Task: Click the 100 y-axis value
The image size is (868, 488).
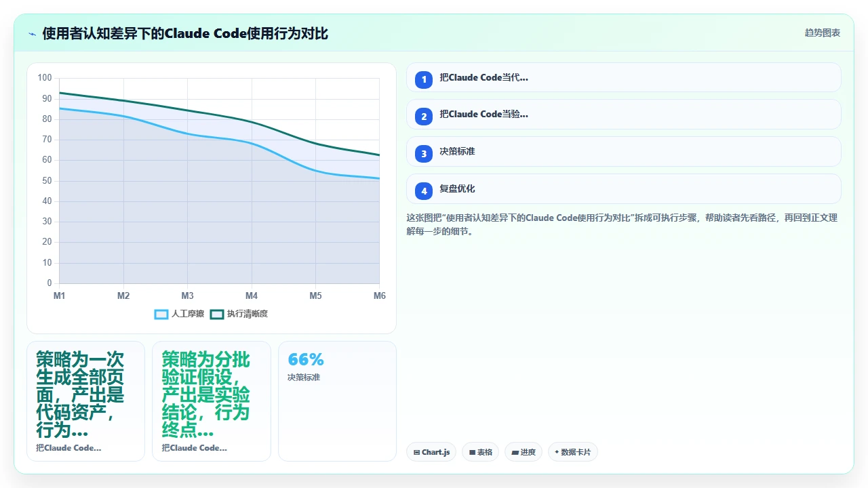Action: pyautogui.click(x=45, y=78)
